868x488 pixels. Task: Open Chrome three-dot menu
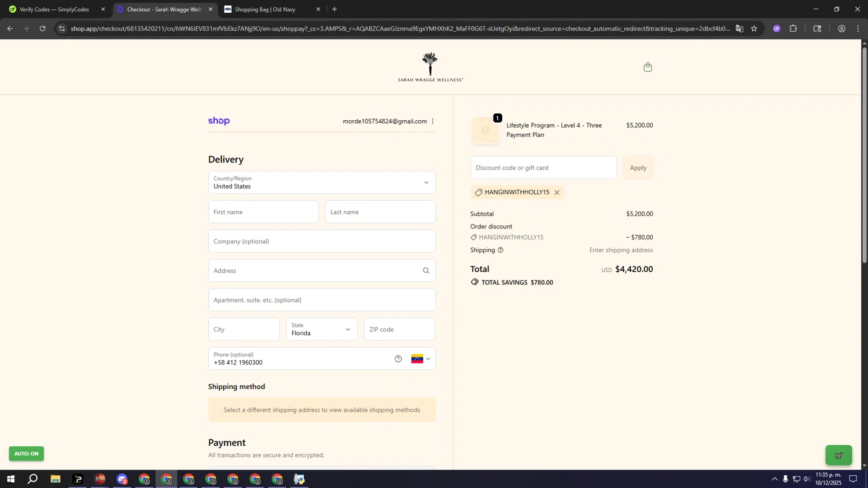858,28
